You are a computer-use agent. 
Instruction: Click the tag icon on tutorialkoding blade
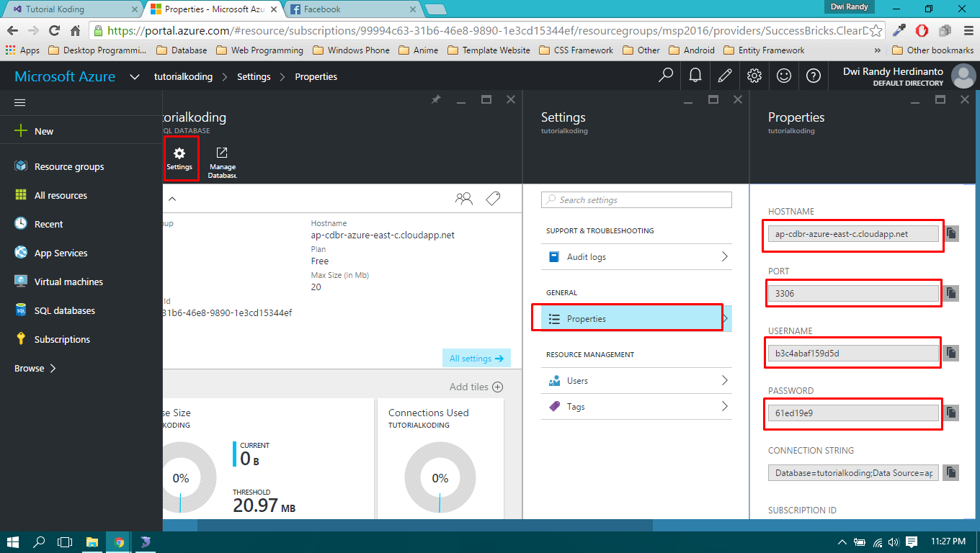493,198
